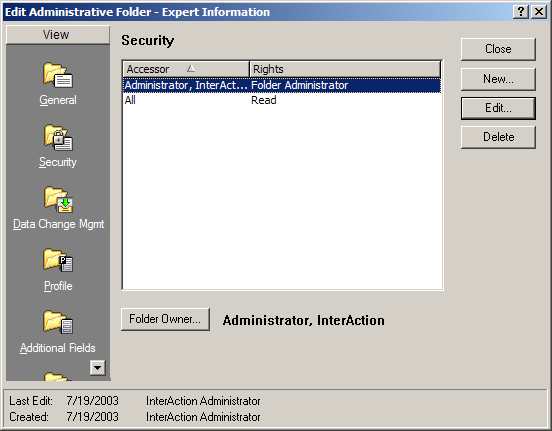Screen dimensions: 552x431
Task: Click the Edit... button
Action: click(498, 108)
